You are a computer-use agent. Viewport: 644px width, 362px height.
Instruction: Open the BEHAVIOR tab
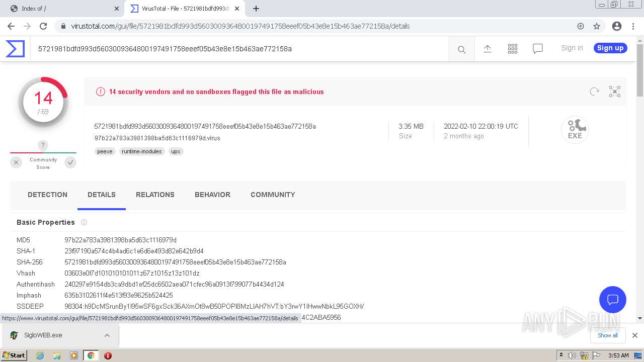[x=212, y=195]
